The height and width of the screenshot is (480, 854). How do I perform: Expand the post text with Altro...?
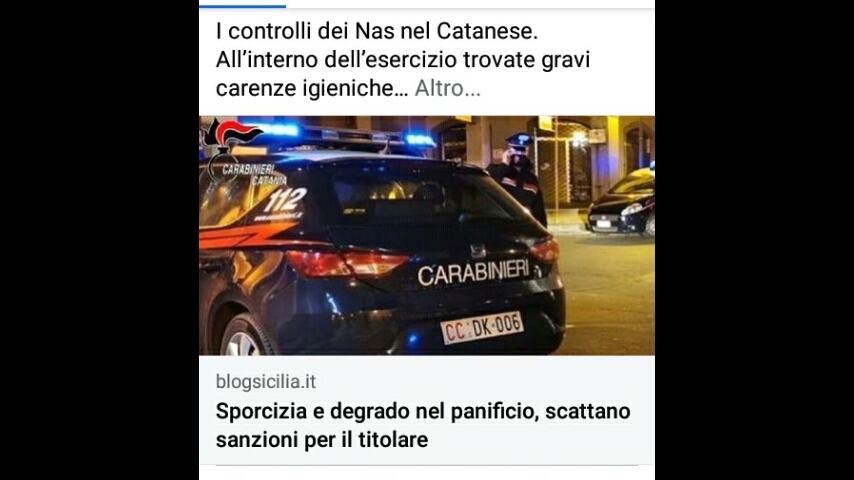click(x=447, y=88)
